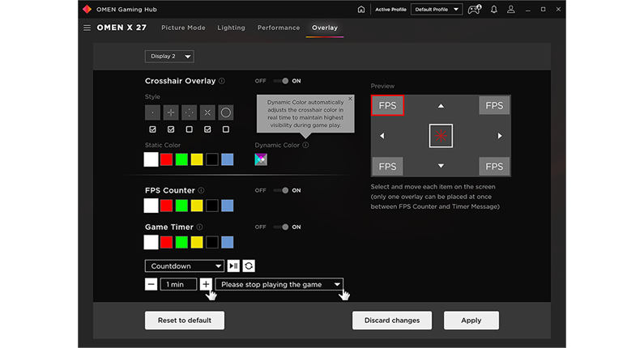Select the X crosshair style
The height and width of the screenshot is (348, 644).
[x=207, y=112]
